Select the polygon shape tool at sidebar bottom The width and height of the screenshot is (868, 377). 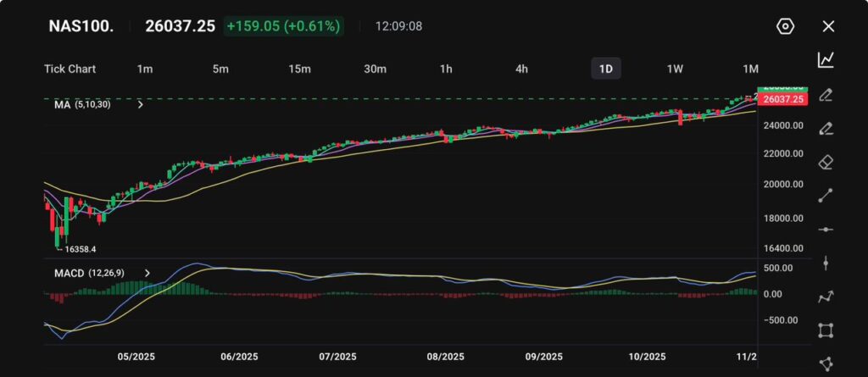(x=826, y=363)
